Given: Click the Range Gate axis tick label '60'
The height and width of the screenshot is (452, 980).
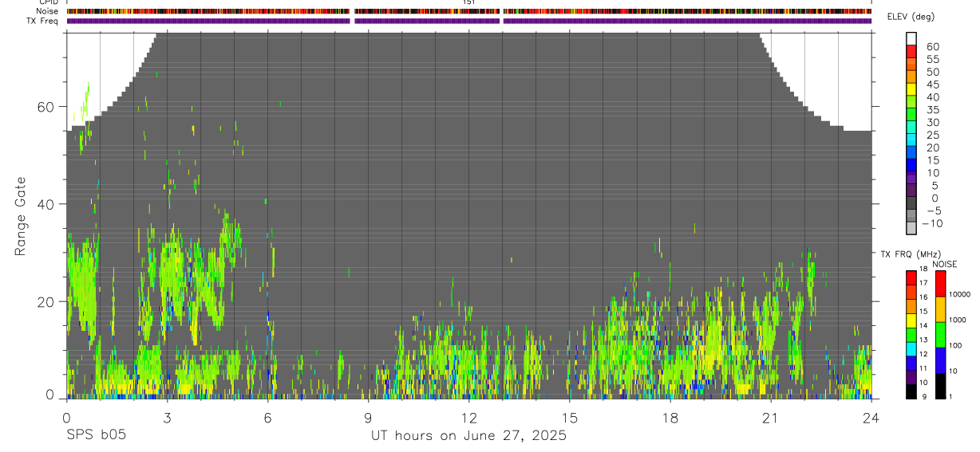Looking at the screenshot, I should 45,107.
